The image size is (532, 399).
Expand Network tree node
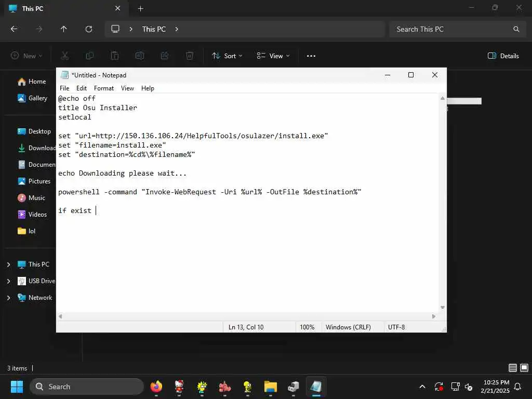(8, 298)
